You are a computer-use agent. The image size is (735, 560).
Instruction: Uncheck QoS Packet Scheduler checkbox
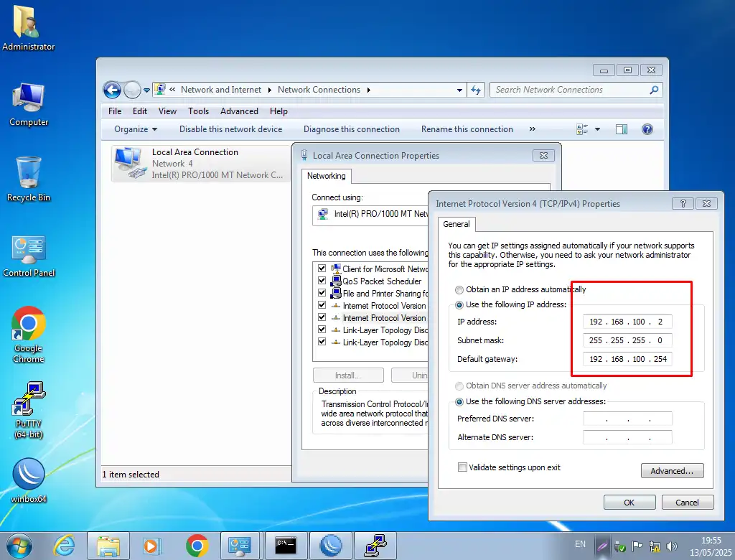coord(322,281)
